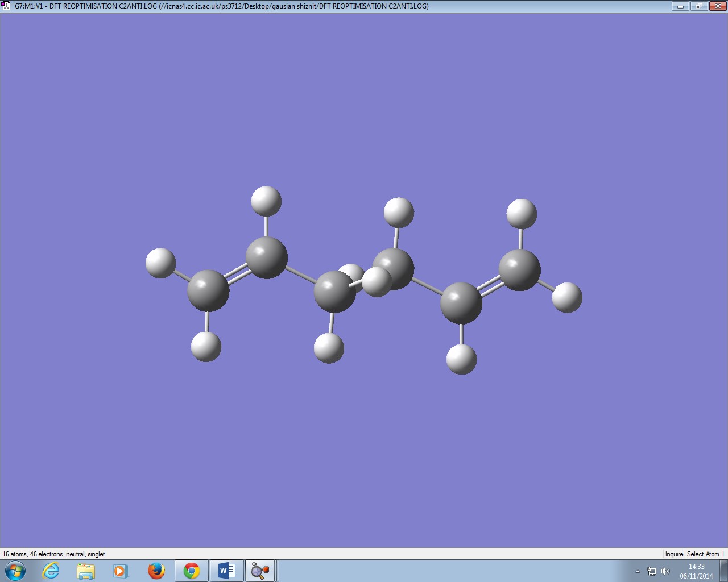Open the clock showing 14:33
Image resolution: width=728 pixels, height=582 pixels.
click(696, 571)
